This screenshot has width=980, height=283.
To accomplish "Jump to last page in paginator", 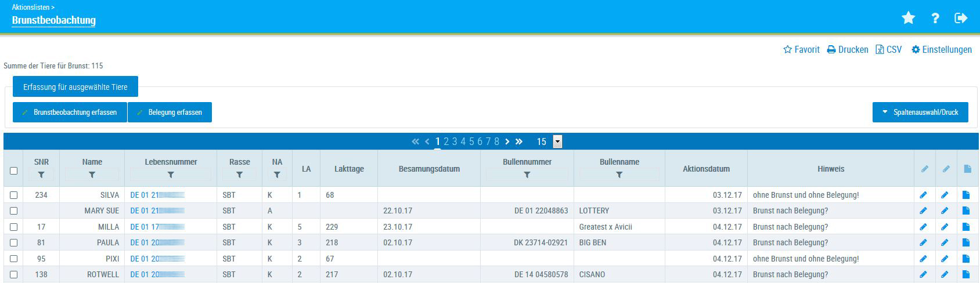I will 519,141.
